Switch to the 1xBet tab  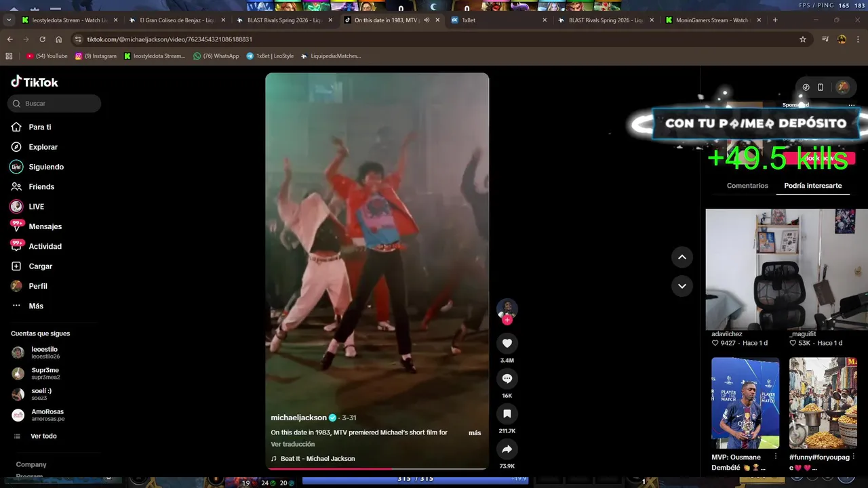pyautogui.click(x=498, y=20)
